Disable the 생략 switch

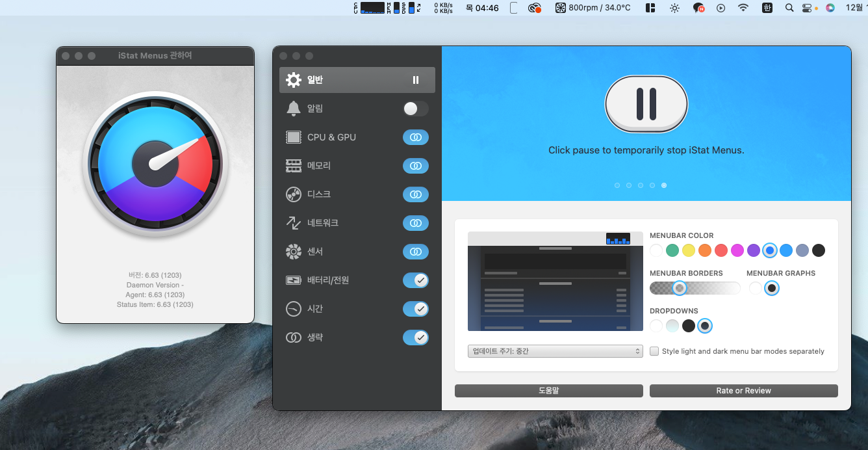(416, 337)
